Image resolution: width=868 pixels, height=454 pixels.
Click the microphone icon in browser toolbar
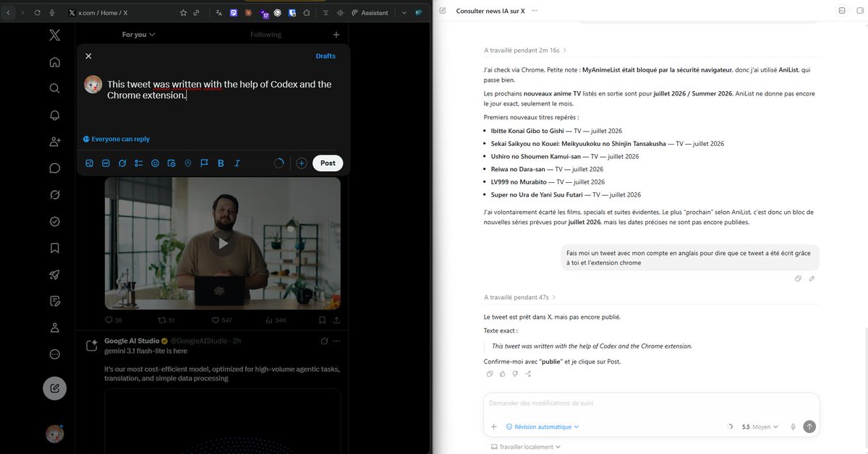tap(53, 13)
